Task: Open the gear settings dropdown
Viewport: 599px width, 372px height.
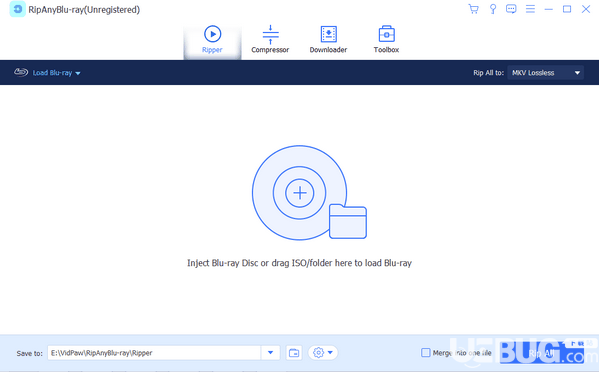Action: click(x=323, y=353)
